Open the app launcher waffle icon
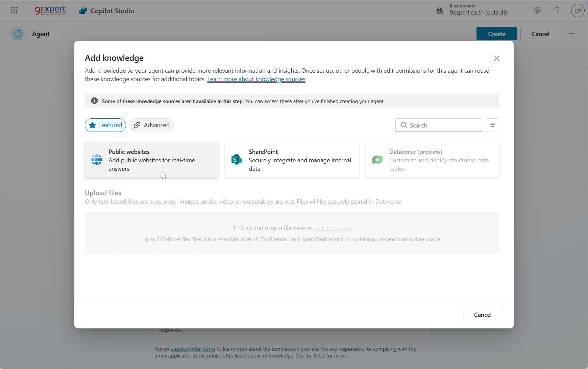588x369 pixels. [14, 10]
